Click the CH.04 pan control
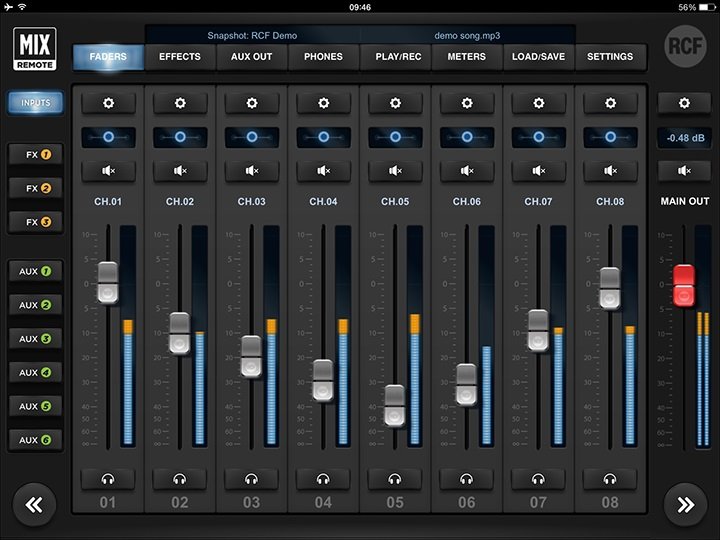 point(323,137)
